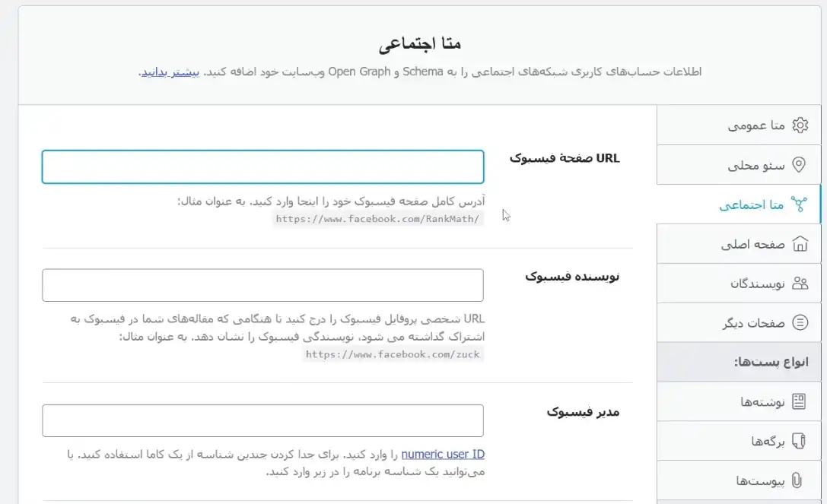
Task: Open the پیوست‌ها post type tab
Action: tap(739, 480)
